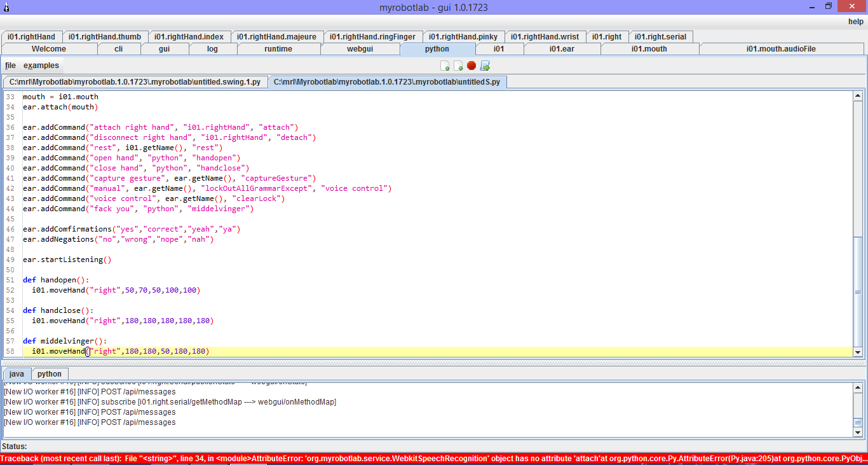Click the code editor vertical scrollbar thumb

pos(858,292)
